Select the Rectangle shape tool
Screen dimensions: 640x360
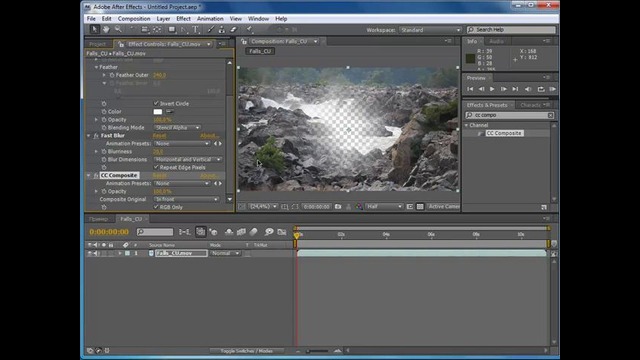[172, 29]
